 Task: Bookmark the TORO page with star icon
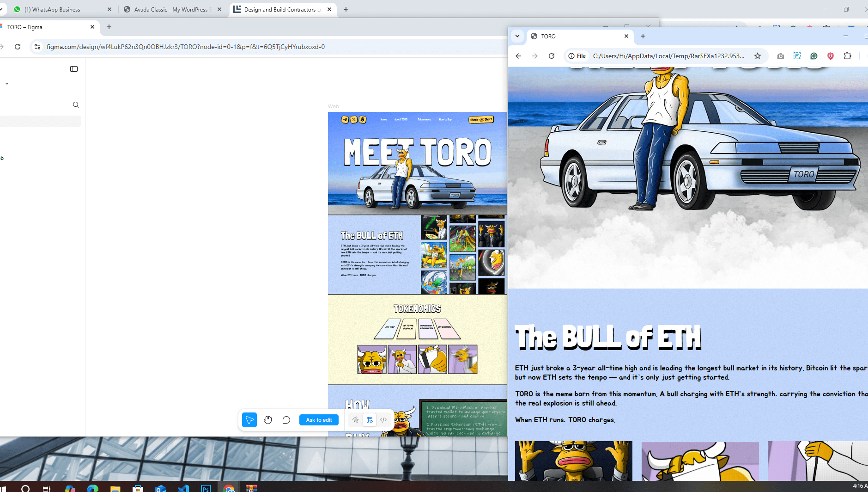758,56
